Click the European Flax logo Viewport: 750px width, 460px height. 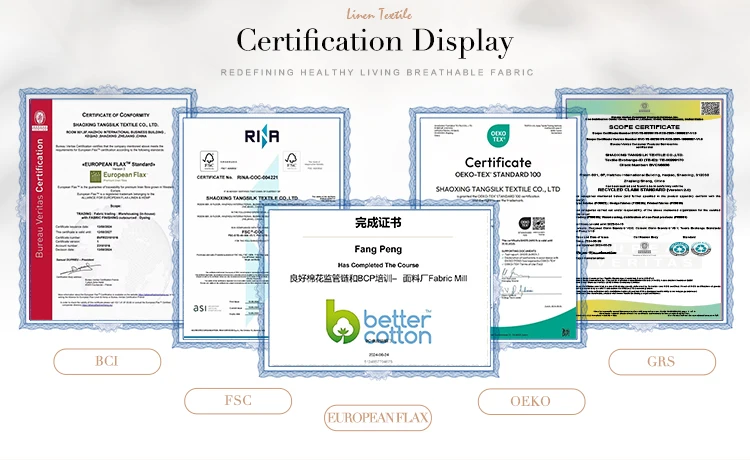coord(119,176)
